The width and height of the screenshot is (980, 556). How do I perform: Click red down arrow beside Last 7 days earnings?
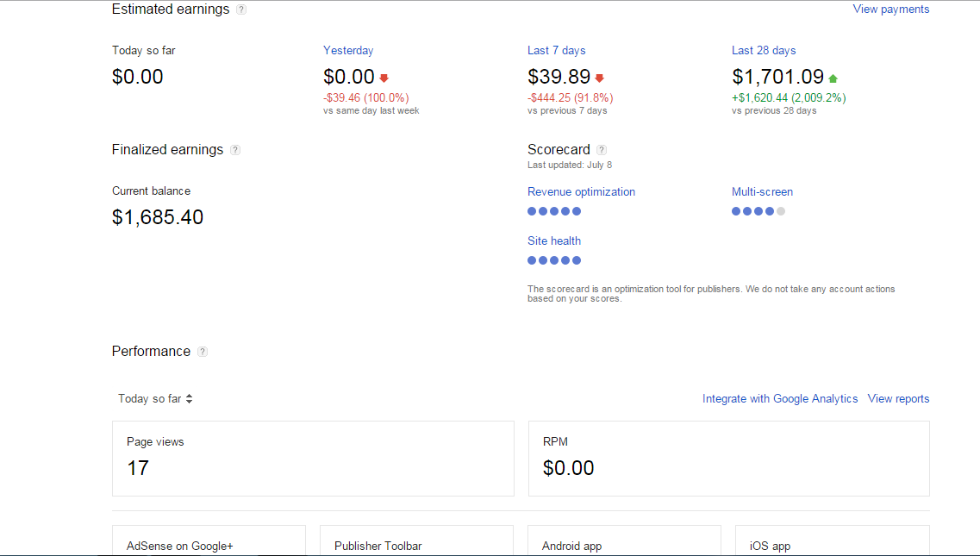pos(600,78)
